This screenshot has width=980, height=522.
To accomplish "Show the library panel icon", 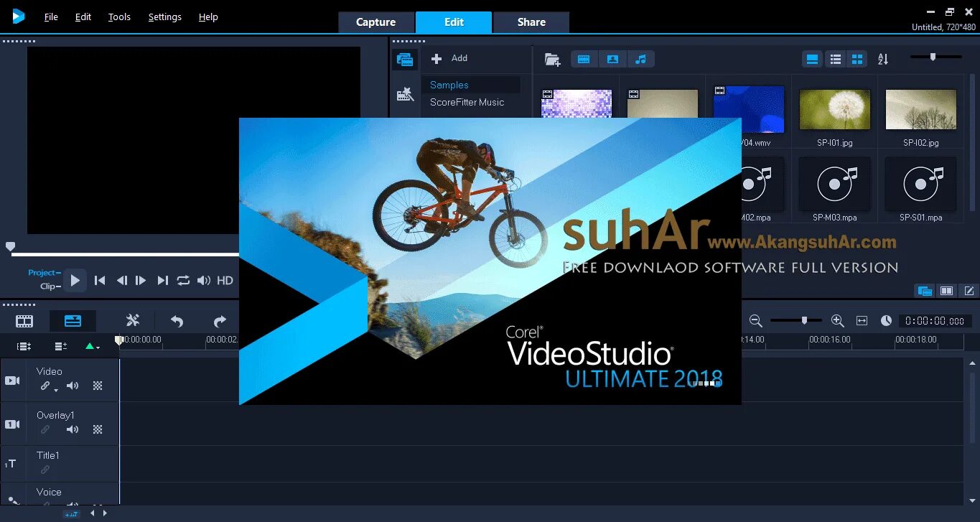I will tap(925, 291).
